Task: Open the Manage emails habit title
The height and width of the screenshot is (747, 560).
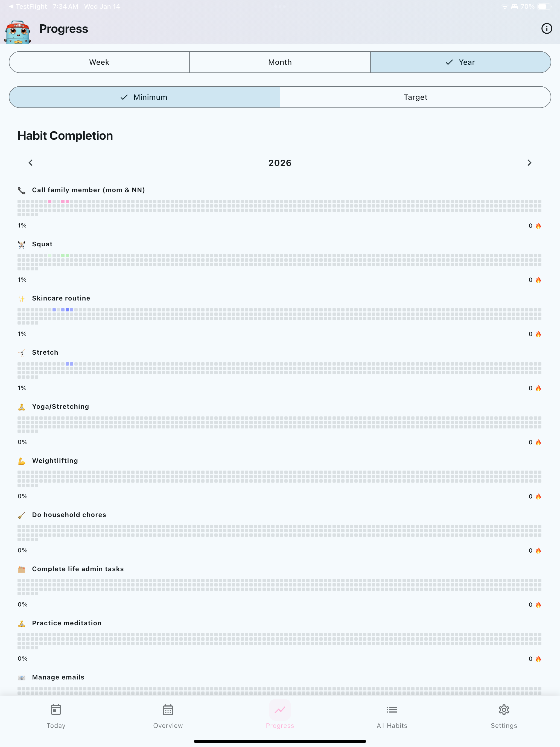Action: (x=58, y=677)
